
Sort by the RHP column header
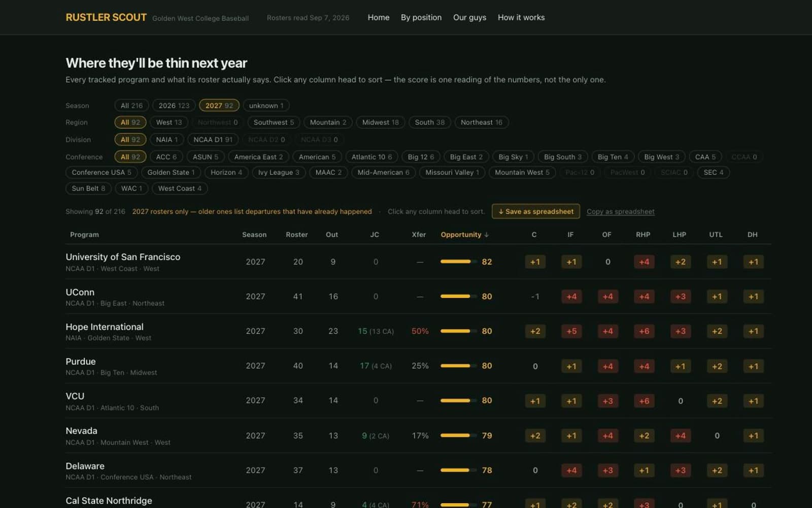(643, 235)
